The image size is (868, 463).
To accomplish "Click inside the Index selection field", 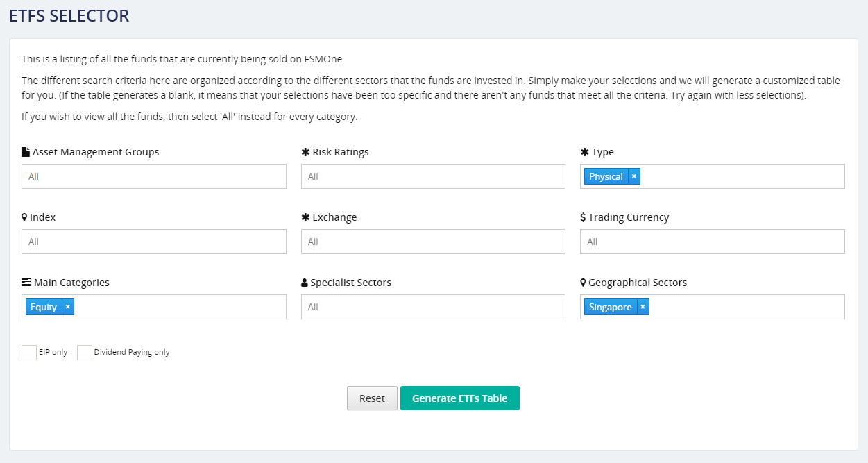I will pyautogui.click(x=154, y=242).
